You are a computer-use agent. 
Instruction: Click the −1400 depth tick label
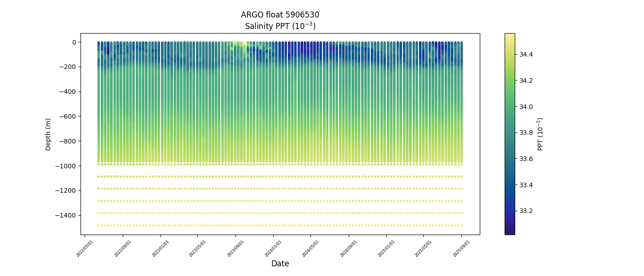[x=68, y=215]
